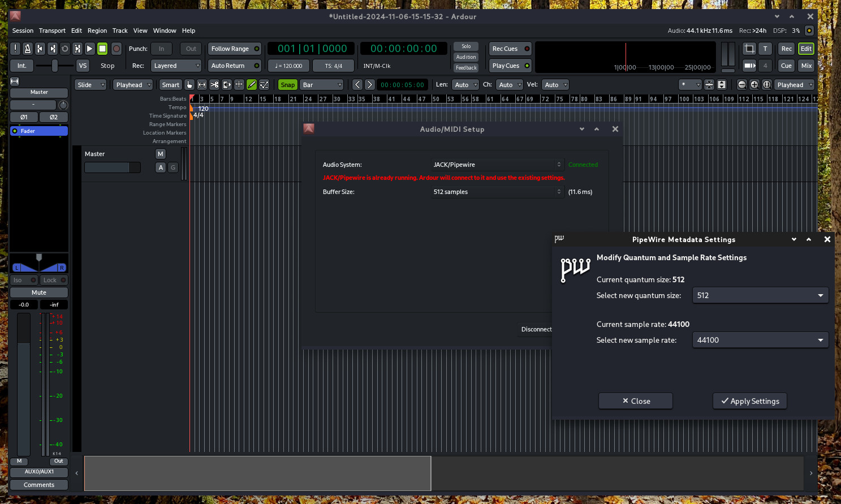Open the Session menu
841x504 pixels.
23,31
